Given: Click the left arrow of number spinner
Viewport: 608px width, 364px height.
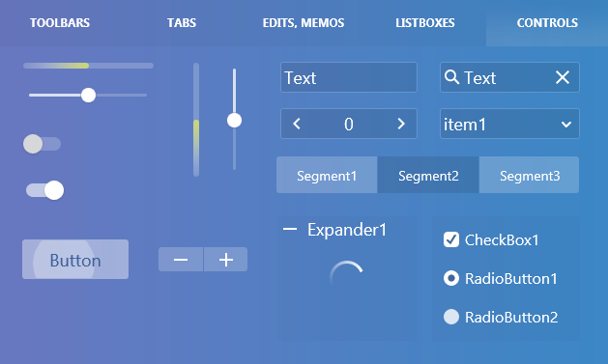Looking at the screenshot, I should (x=297, y=124).
